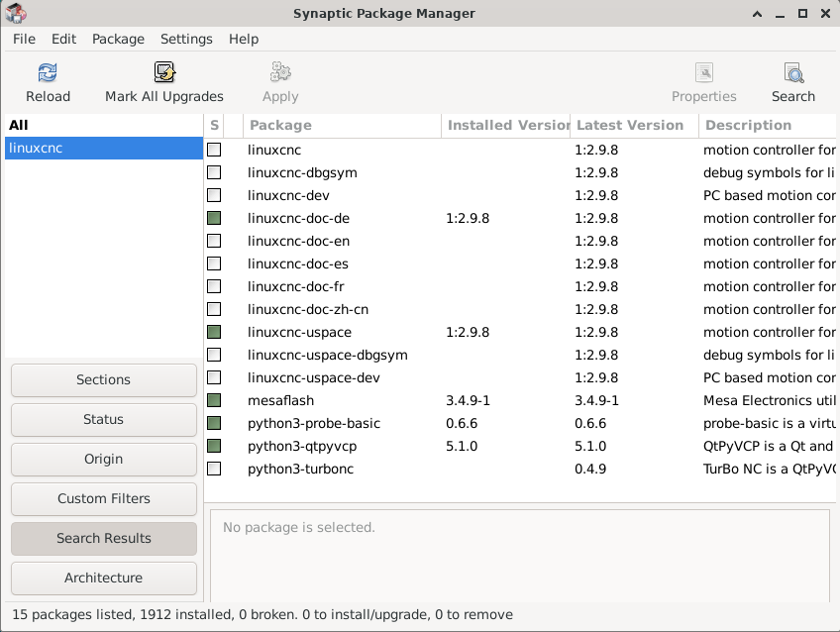840x632 pixels.
Task: Click status icon for linuxcnc-uspace
Action: click(214, 332)
